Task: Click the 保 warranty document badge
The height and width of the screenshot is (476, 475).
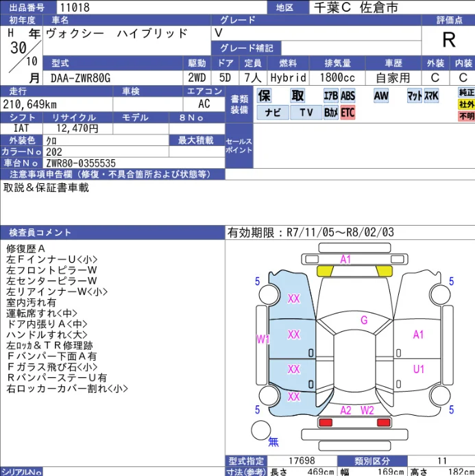Action: point(265,96)
